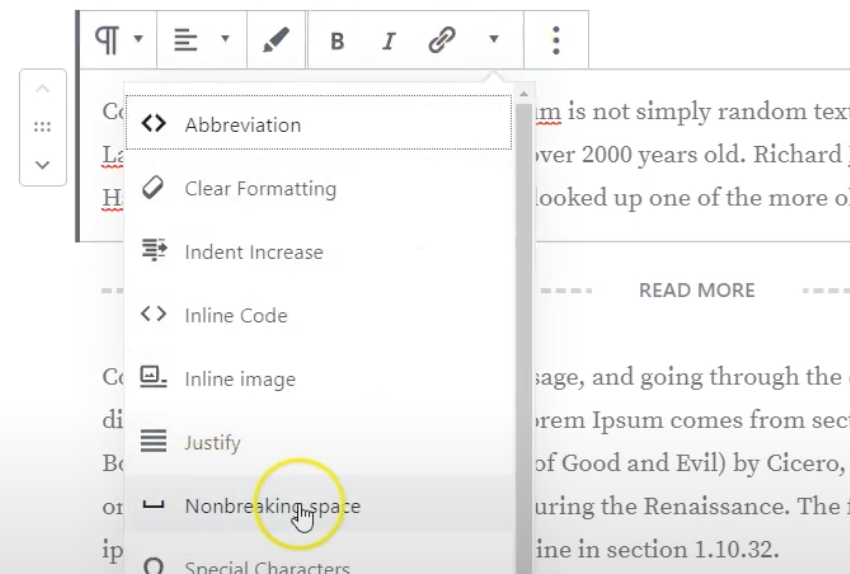The height and width of the screenshot is (574, 850).
Task: Open the three-dot block options menu
Action: tap(556, 40)
